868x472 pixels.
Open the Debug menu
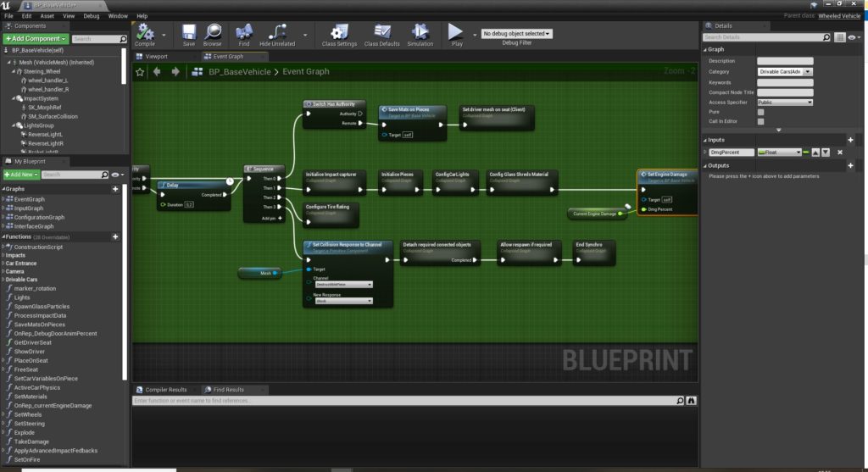[92, 16]
